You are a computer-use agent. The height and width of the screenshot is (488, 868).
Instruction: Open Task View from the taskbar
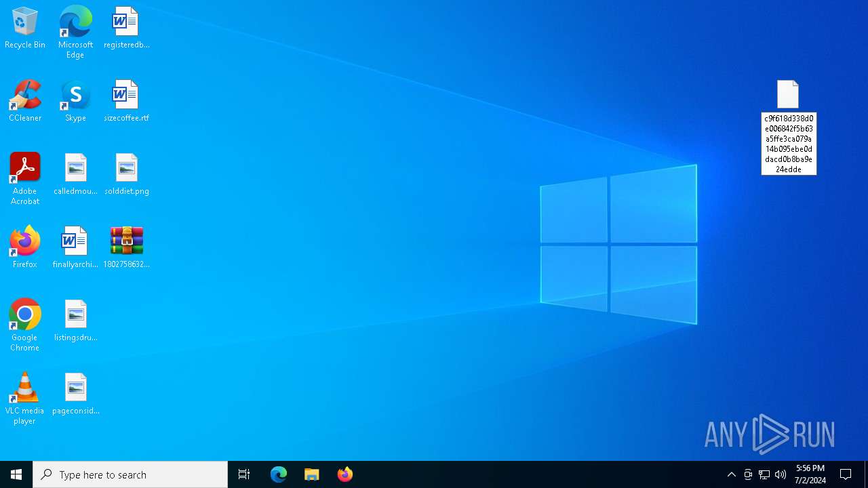click(x=244, y=474)
